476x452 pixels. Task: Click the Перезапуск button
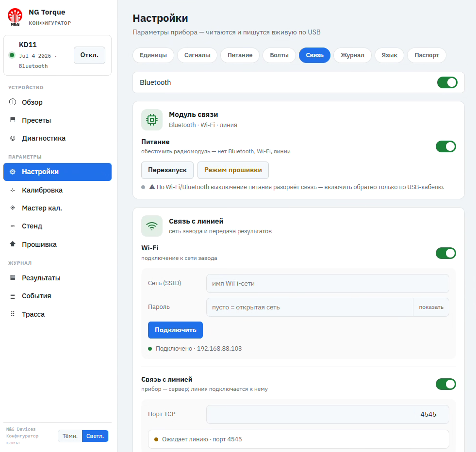coord(167,170)
